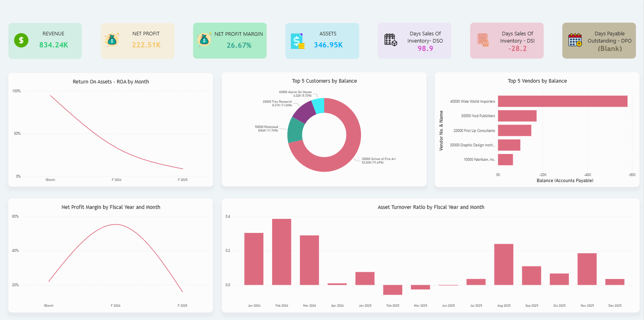This screenshot has width=644, height=320.
Task: Click the 834.24K revenue value
Action: pyautogui.click(x=54, y=45)
